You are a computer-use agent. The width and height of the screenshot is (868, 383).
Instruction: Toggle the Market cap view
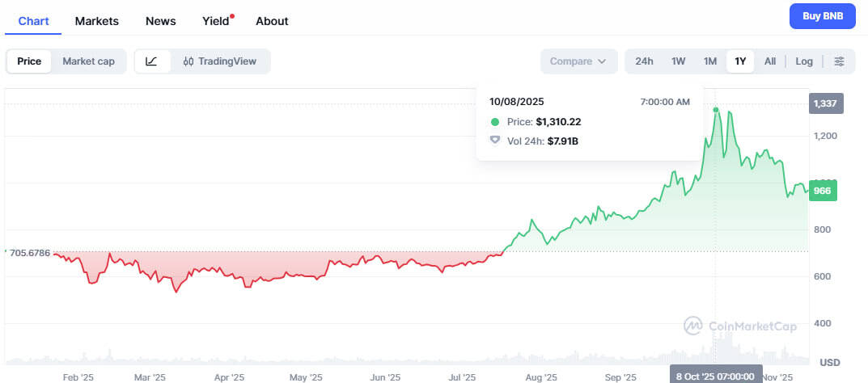tap(88, 61)
